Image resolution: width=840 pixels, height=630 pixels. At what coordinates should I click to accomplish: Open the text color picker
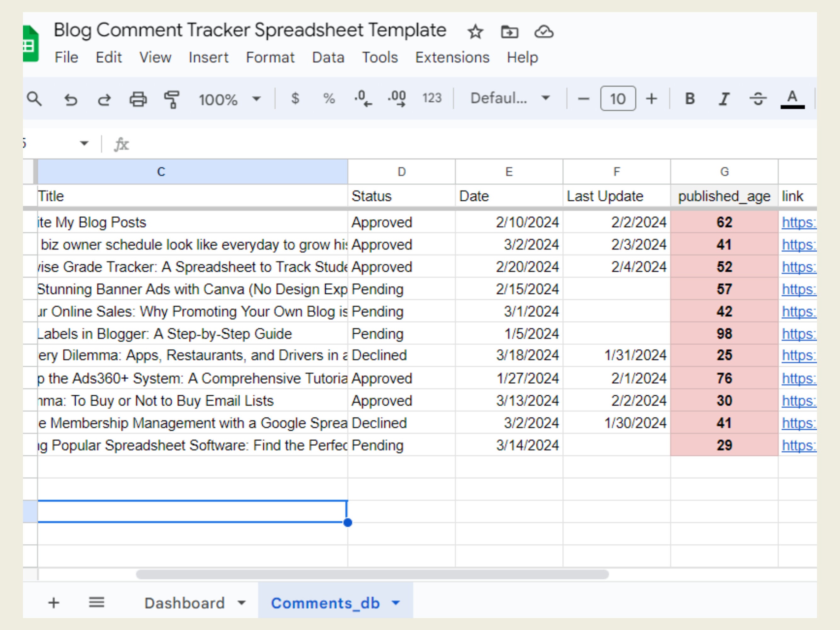(792, 99)
